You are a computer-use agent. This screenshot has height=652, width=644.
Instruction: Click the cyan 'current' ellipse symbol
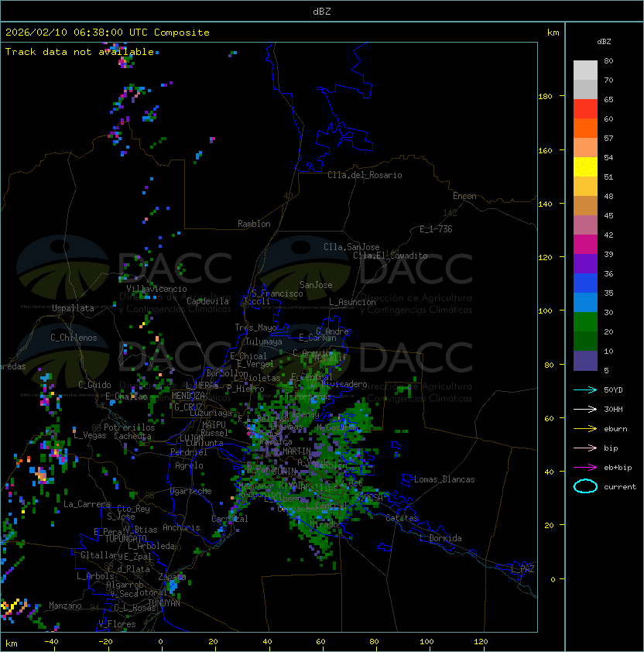(x=585, y=486)
